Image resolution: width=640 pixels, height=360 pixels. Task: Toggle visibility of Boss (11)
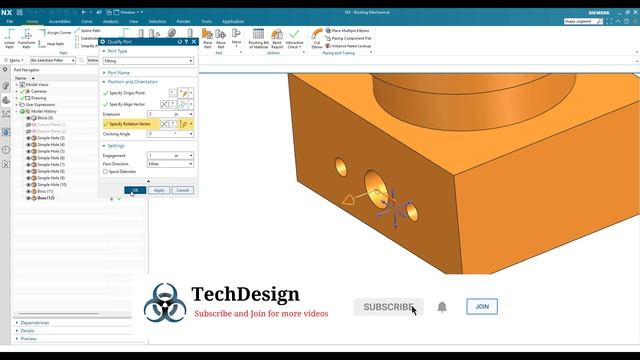pyautogui.click(x=29, y=191)
